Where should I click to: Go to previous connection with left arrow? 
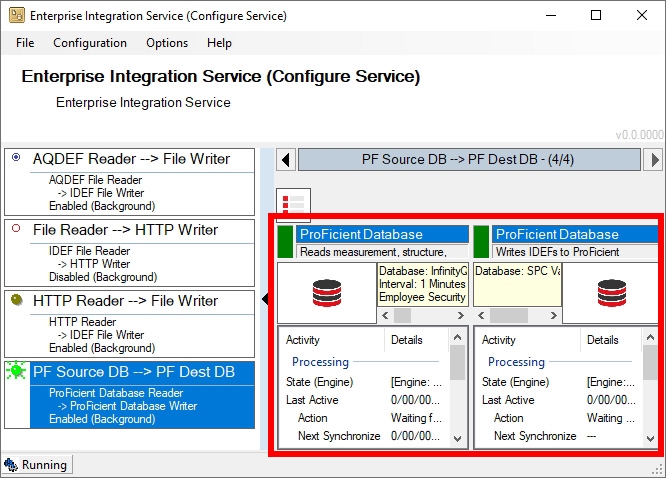tap(286, 159)
